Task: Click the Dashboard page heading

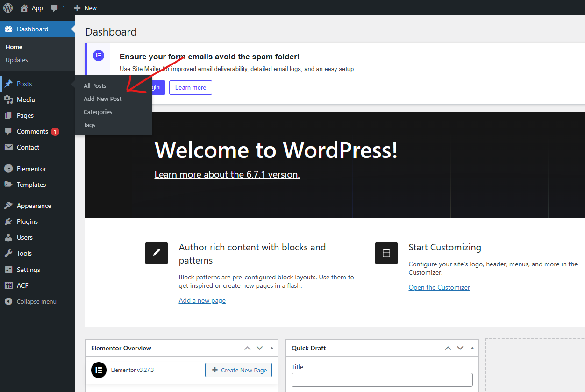Action: 111,32
